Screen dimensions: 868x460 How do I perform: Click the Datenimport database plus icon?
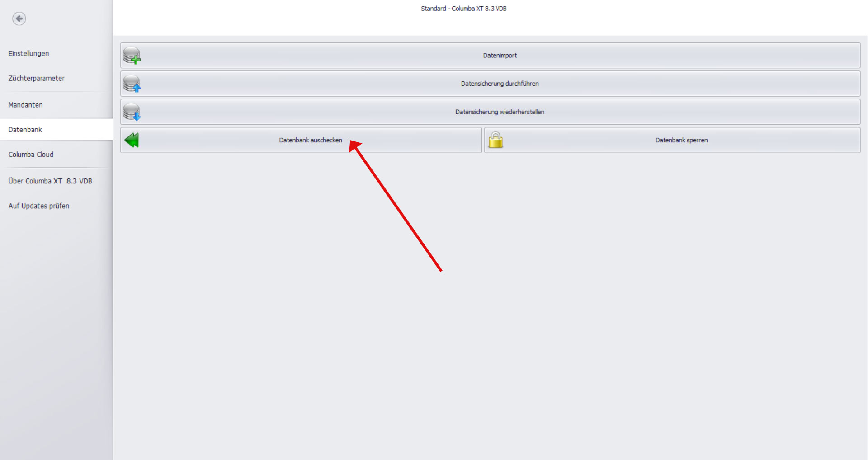click(132, 56)
